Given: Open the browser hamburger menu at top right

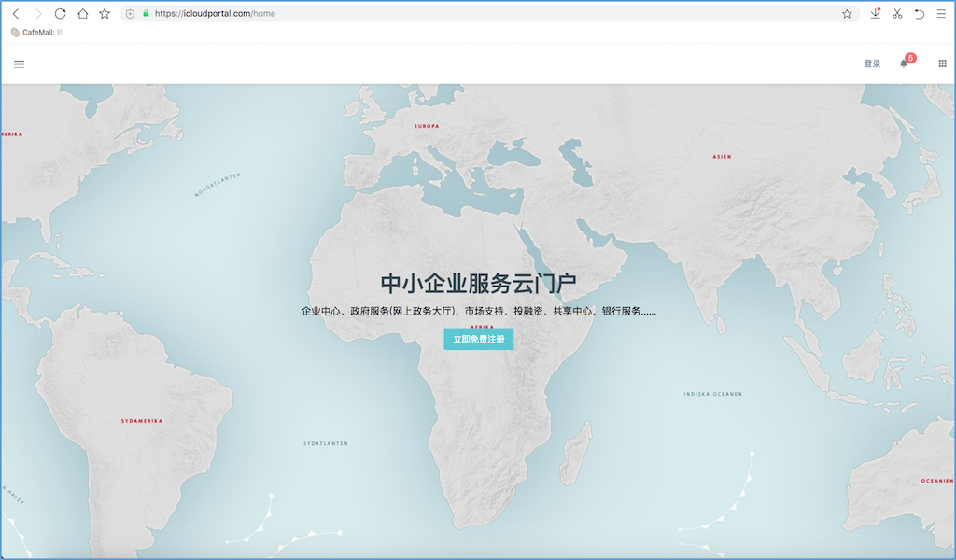Looking at the screenshot, I should pos(941,13).
